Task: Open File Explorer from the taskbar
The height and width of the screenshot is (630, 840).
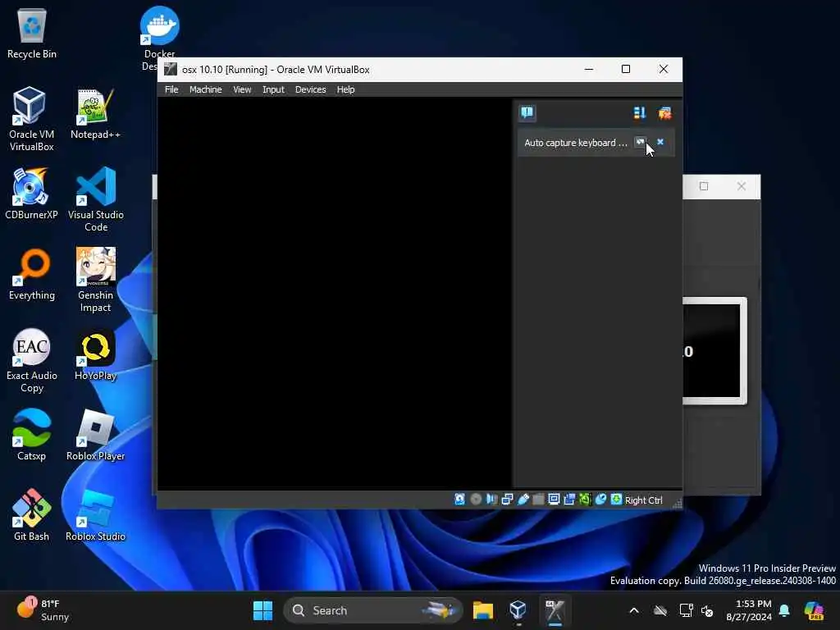Action: [x=482, y=610]
